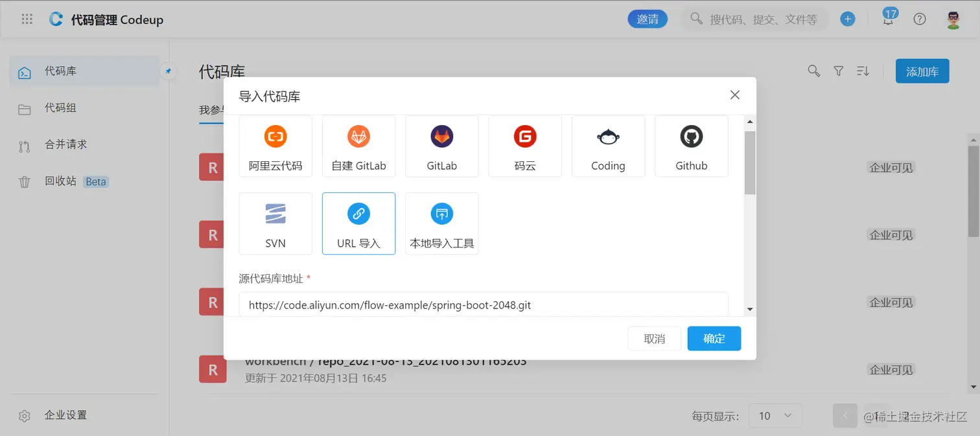Open 回收站 Beta in the sidebar
Viewport: 980px width, 436px height.
pos(84,181)
